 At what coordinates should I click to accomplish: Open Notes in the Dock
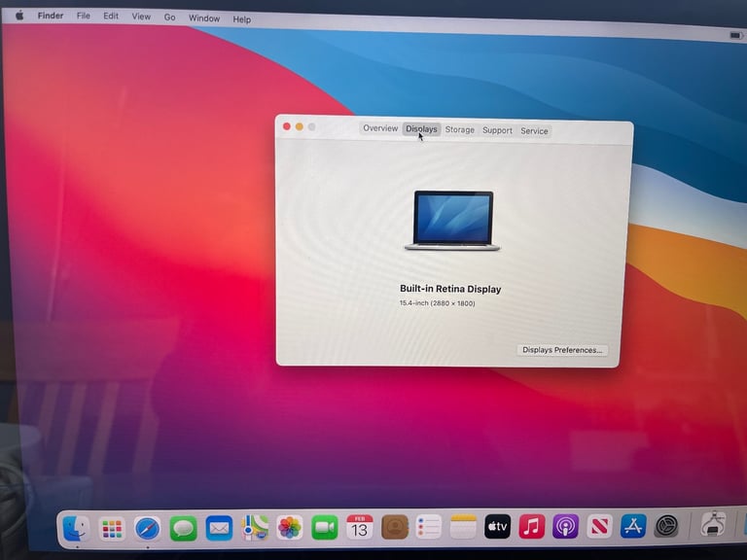[463, 527]
